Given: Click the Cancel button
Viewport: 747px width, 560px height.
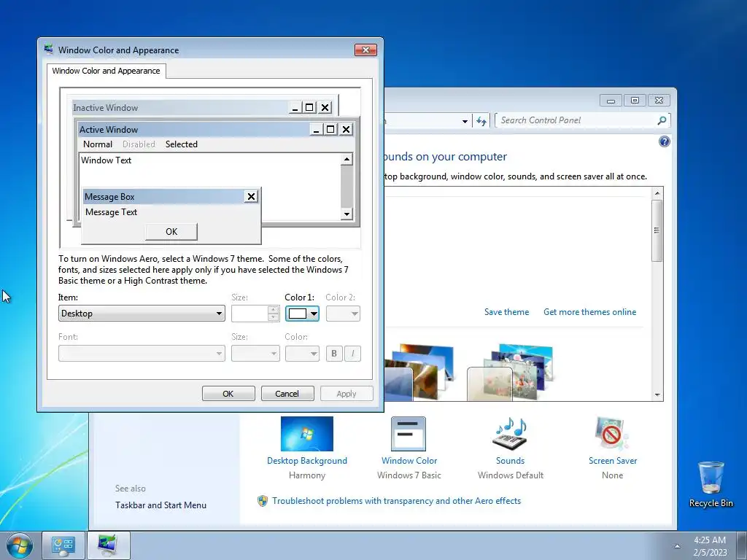Looking at the screenshot, I should [287, 394].
